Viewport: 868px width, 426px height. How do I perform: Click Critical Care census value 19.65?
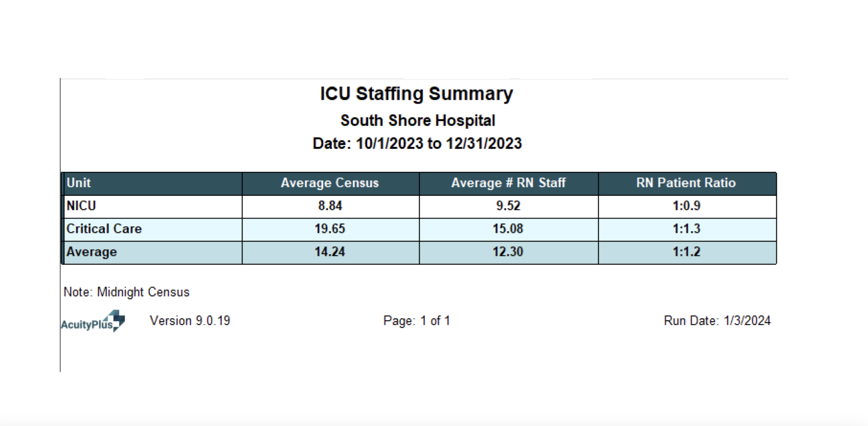pos(330,229)
